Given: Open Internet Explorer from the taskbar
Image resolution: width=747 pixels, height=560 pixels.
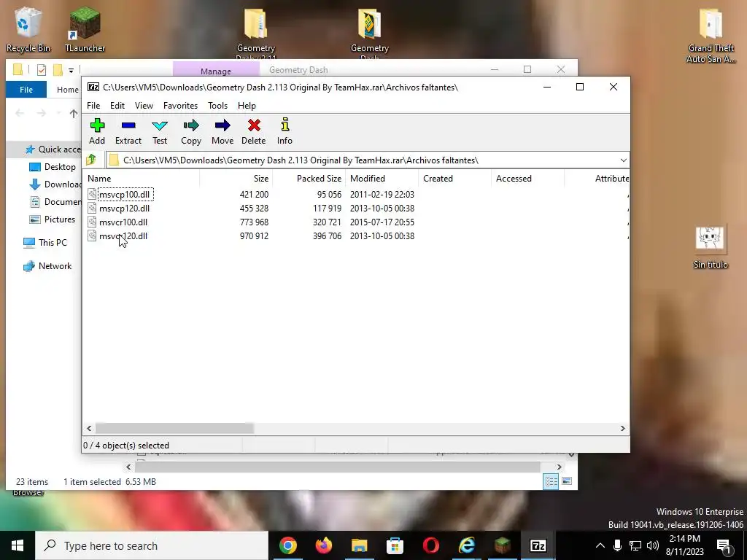Looking at the screenshot, I should coord(466,545).
